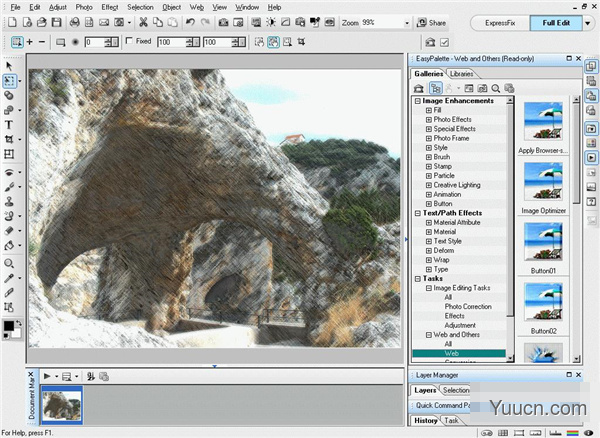
Task: Select the Pick tool arrow
Action: tap(9, 66)
